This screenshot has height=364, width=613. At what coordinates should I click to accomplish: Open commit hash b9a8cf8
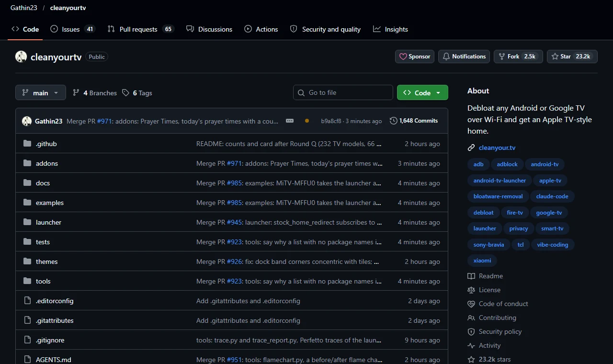[x=331, y=121]
